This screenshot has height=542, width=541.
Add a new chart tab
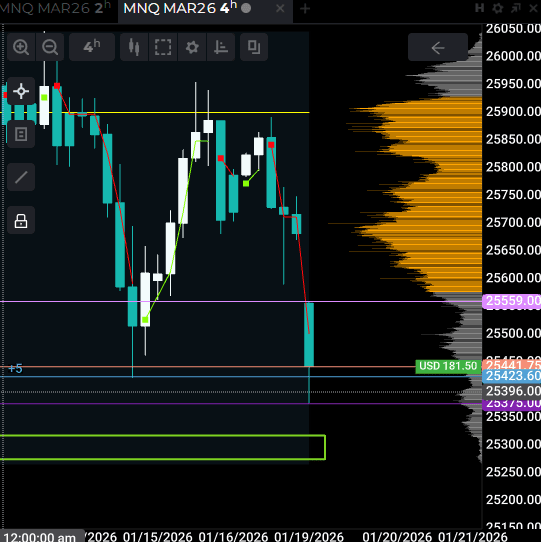pos(305,9)
